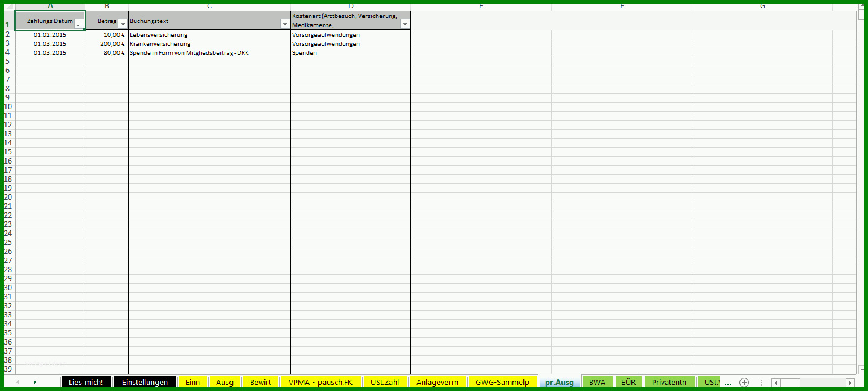
Task: Switch to the 'Lies mich!' sheet tab
Action: [x=86, y=382]
